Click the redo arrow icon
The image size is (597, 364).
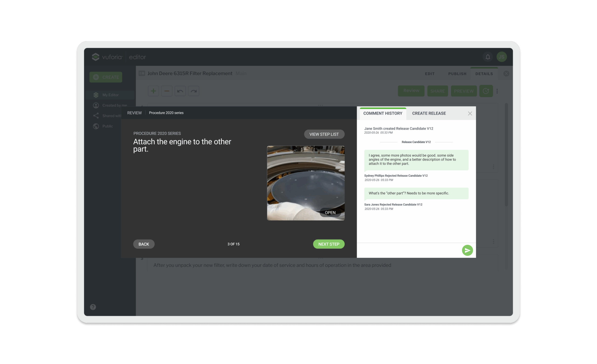[x=194, y=91]
